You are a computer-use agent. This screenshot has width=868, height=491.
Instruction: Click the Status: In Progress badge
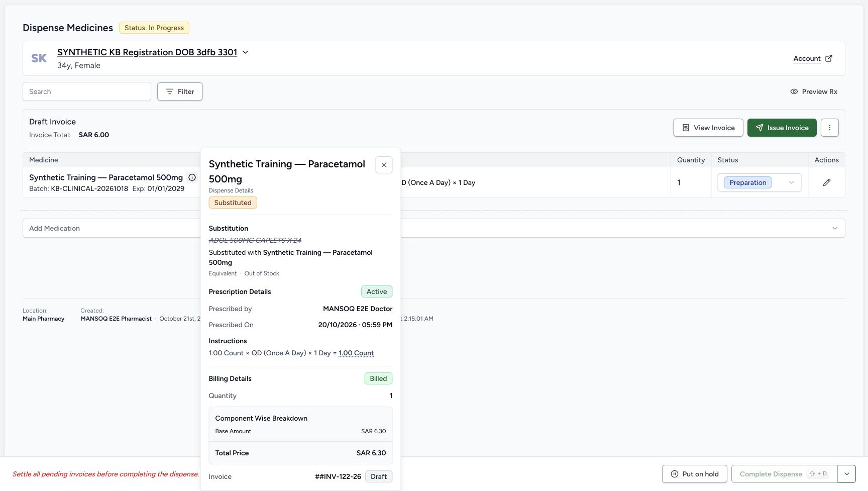(x=154, y=28)
